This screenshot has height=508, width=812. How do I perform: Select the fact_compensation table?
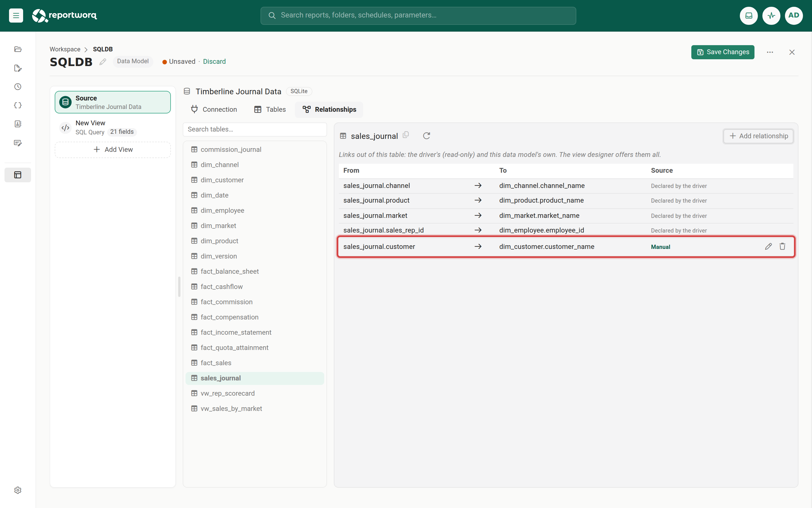coord(255,317)
